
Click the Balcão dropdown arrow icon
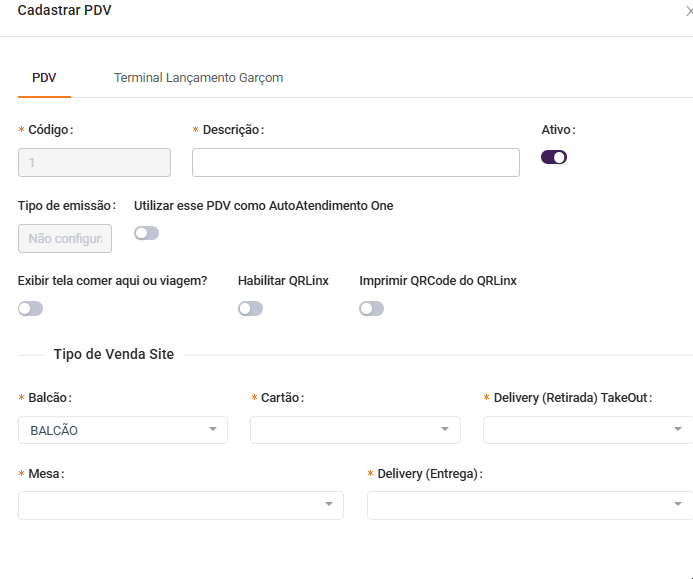click(x=213, y=430)
